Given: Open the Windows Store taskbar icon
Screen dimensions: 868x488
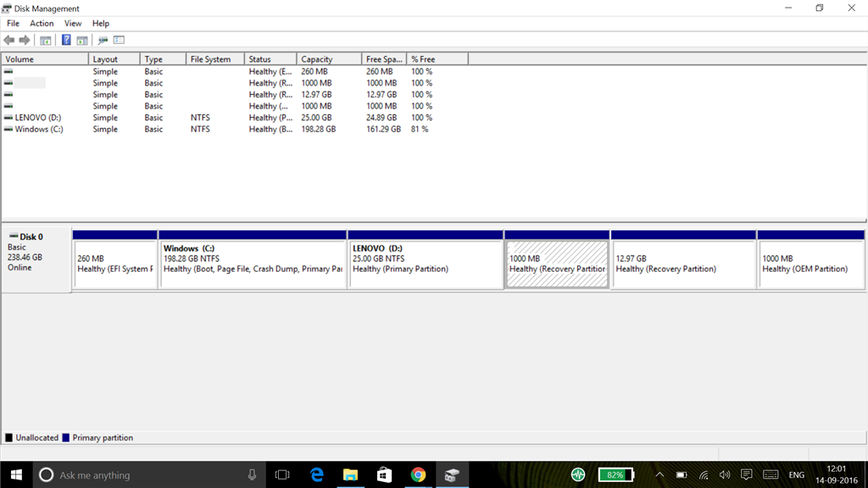Looking at the screenshot, I should [384, 474].
